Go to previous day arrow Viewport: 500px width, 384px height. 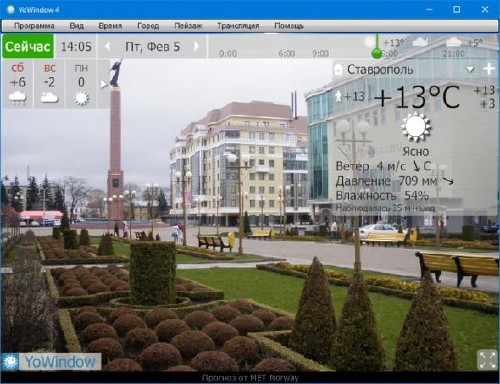107,46
